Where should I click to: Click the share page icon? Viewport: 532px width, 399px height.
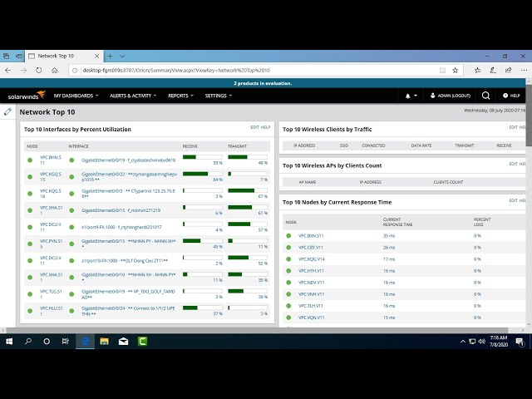pos(508,70)
